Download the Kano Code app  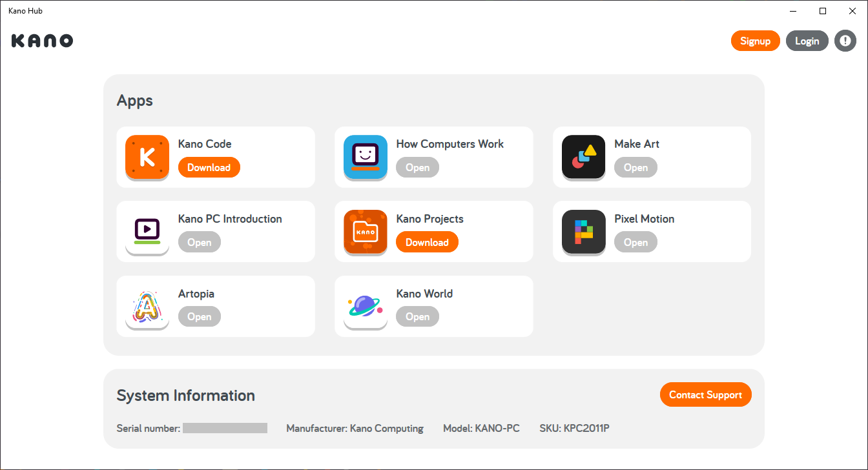[209, 167]
